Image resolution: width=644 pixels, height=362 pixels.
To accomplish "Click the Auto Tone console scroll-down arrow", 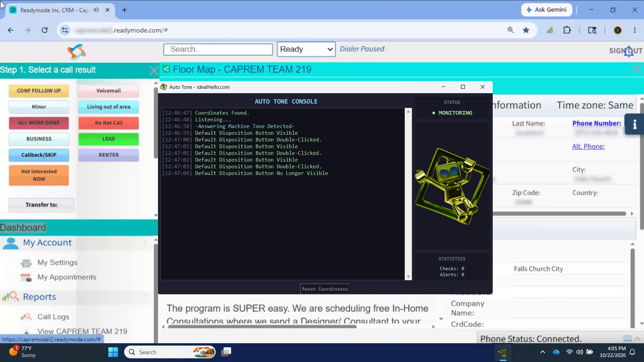I will tap(408, 277).
